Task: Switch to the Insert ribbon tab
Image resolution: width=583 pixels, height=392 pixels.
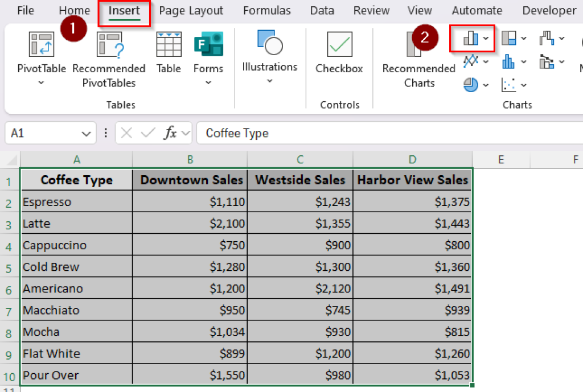Action: pos(123,10)
